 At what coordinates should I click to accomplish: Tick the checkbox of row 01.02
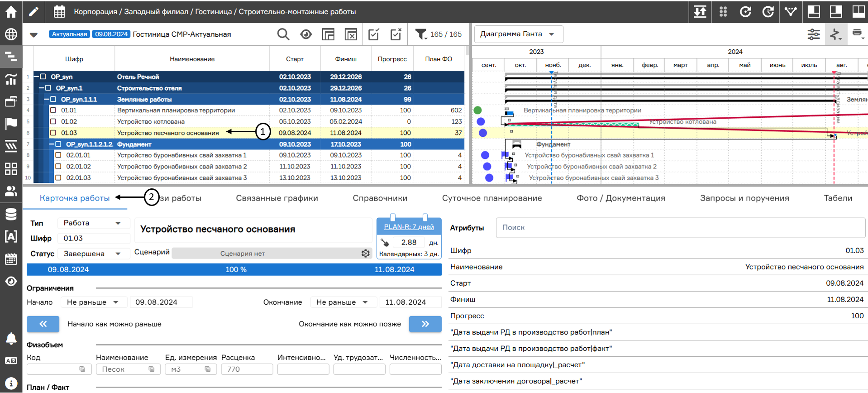tap(53, 121)
